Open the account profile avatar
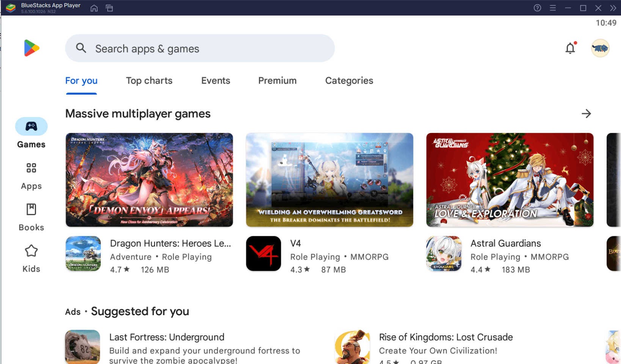 pos(600,48)
